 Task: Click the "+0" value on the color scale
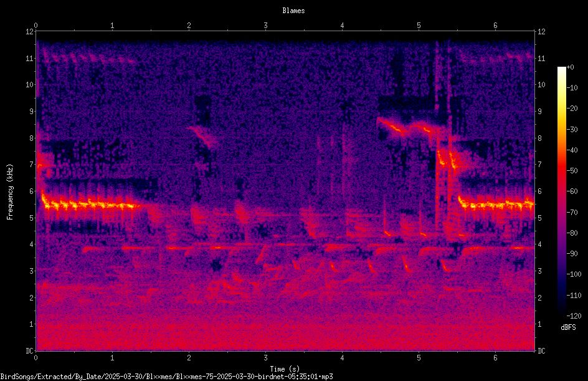(570, 67)
